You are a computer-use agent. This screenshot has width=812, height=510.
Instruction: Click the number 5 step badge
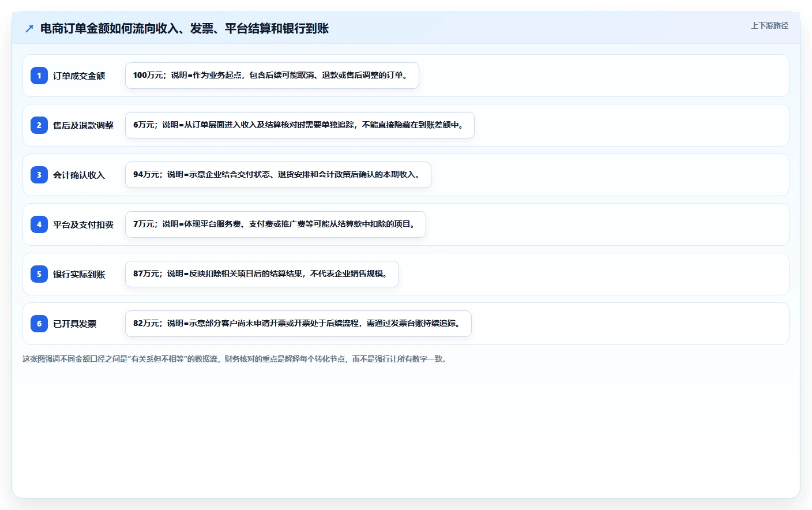tap(39, 274)
